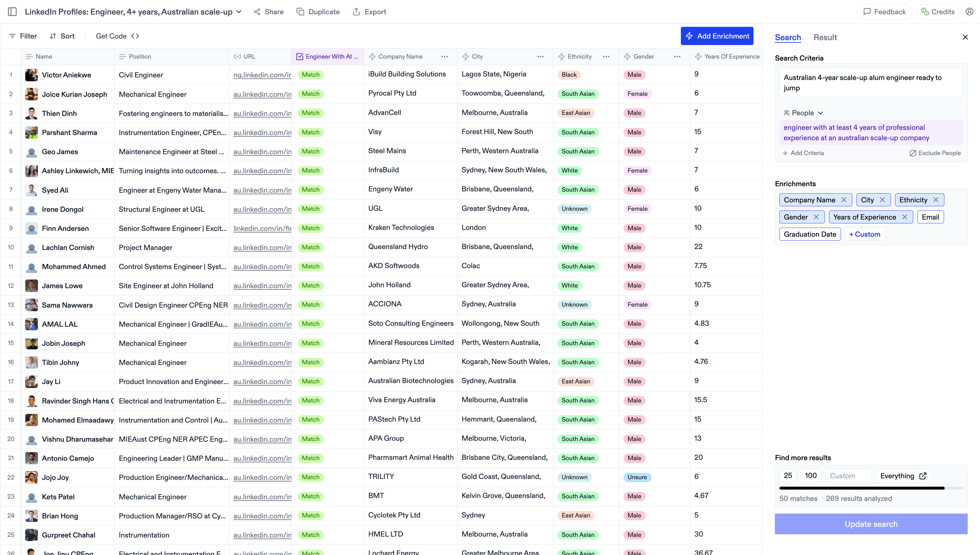This screenshot has height=555, width=980.
Task: Open the user account icon
Action: [969, 12]
